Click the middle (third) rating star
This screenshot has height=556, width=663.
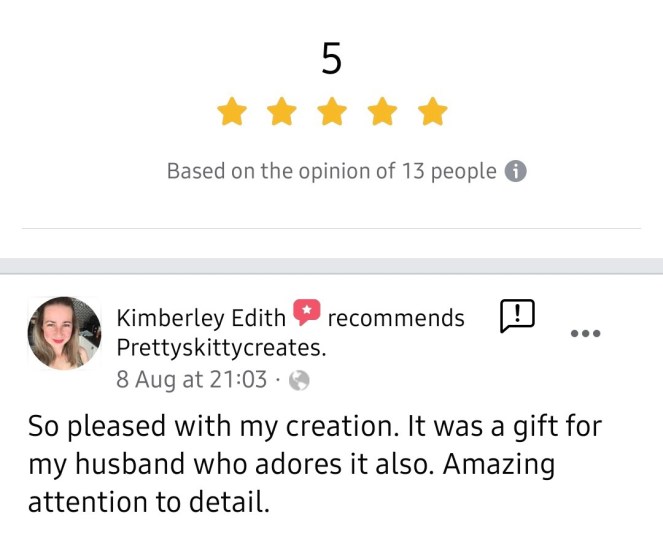click(332, 112)
